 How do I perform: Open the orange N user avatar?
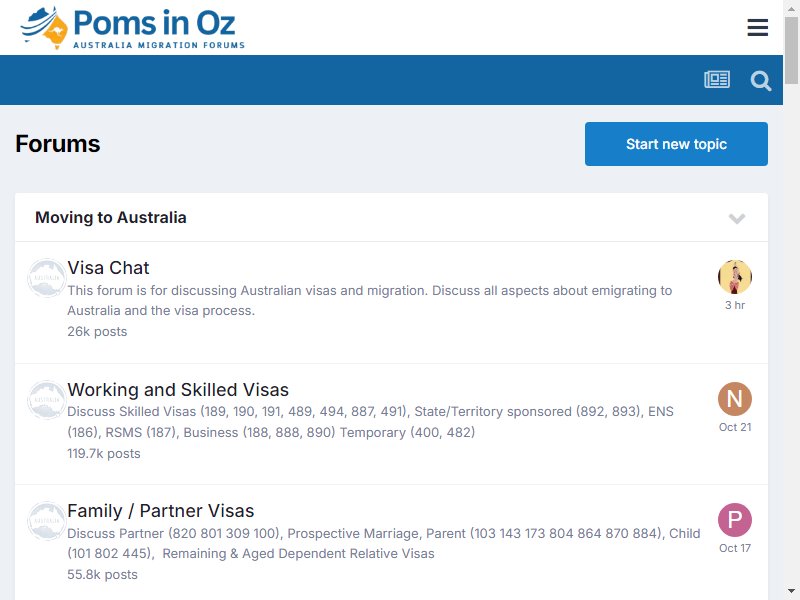click(x=735, y=399)
